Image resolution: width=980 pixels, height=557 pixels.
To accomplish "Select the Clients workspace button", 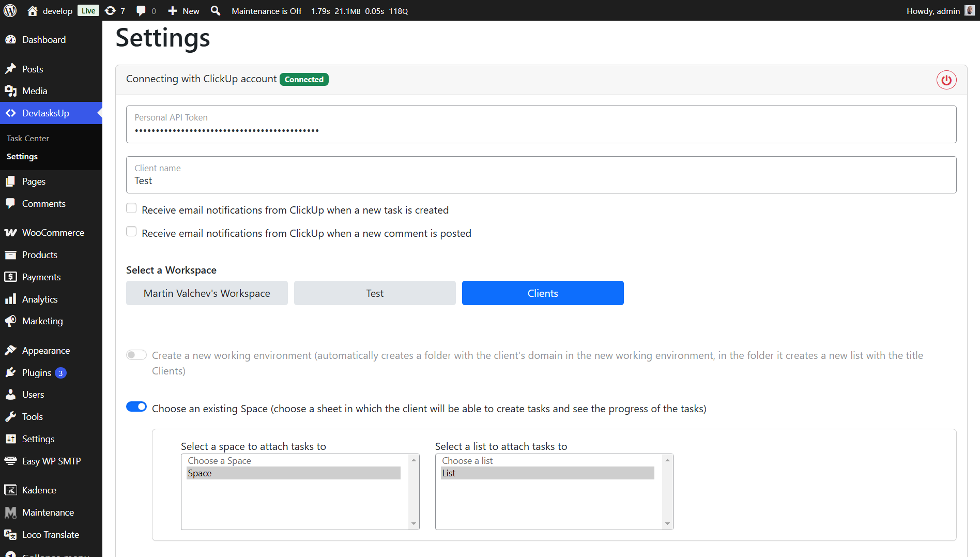I will tap(543, 293).
